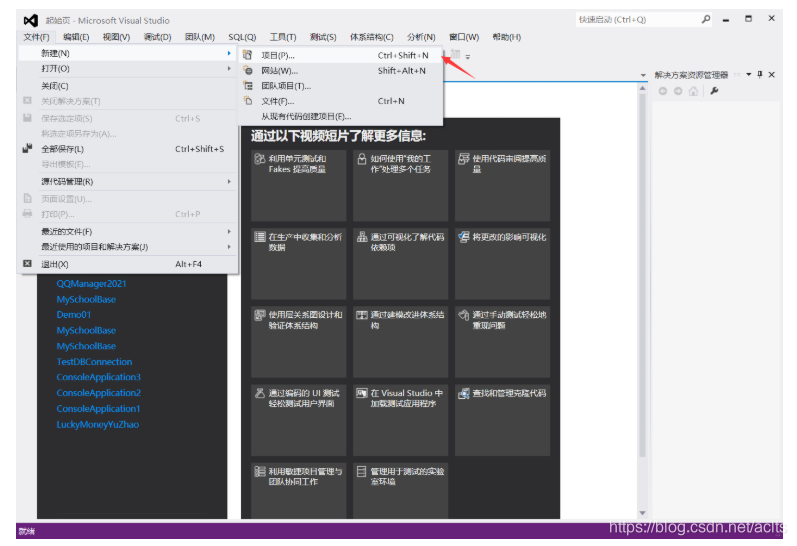Open the code review quality video tile

coord(502,185)
